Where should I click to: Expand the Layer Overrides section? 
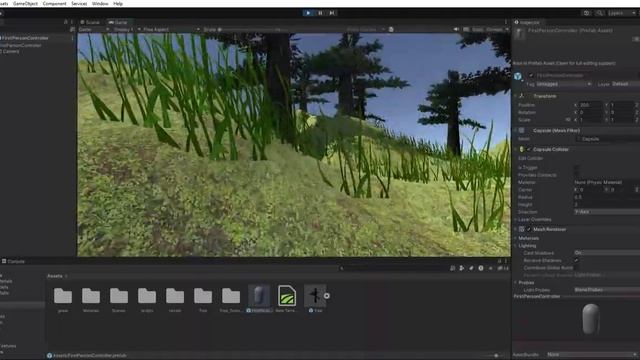(x=534, y=219)
